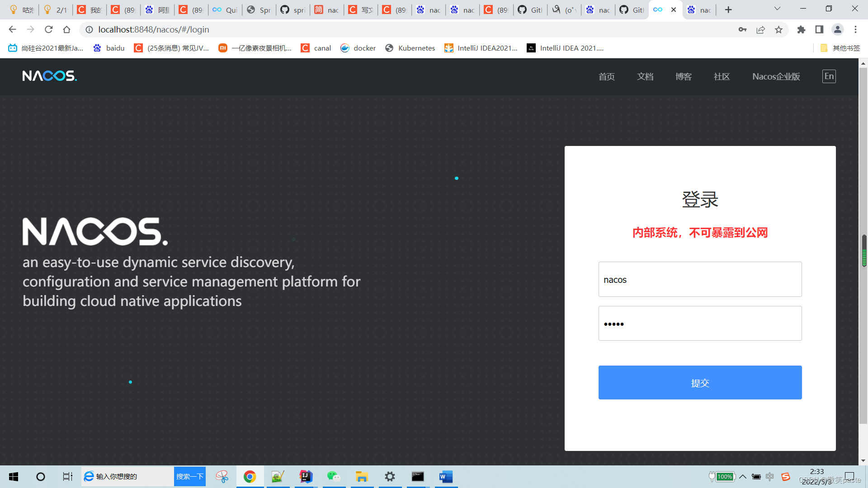Click the 搜索一下 taskbar button
868x488 pixels.
(x=190, y=476)
